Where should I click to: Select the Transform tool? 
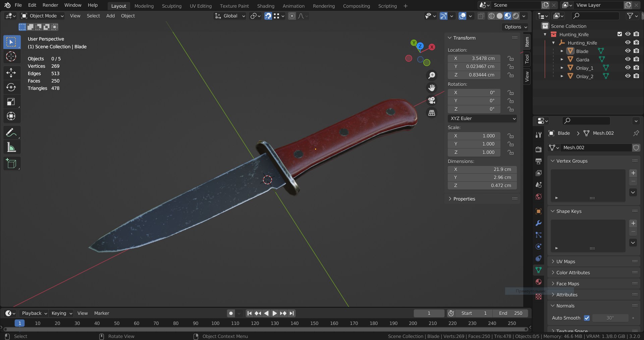(x=11, y=116)
